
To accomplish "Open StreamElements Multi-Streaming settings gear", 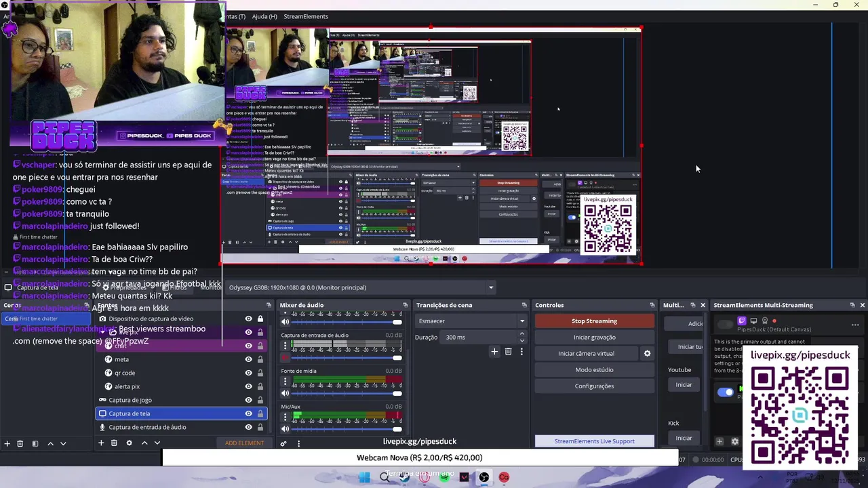I will pos(734,442).
